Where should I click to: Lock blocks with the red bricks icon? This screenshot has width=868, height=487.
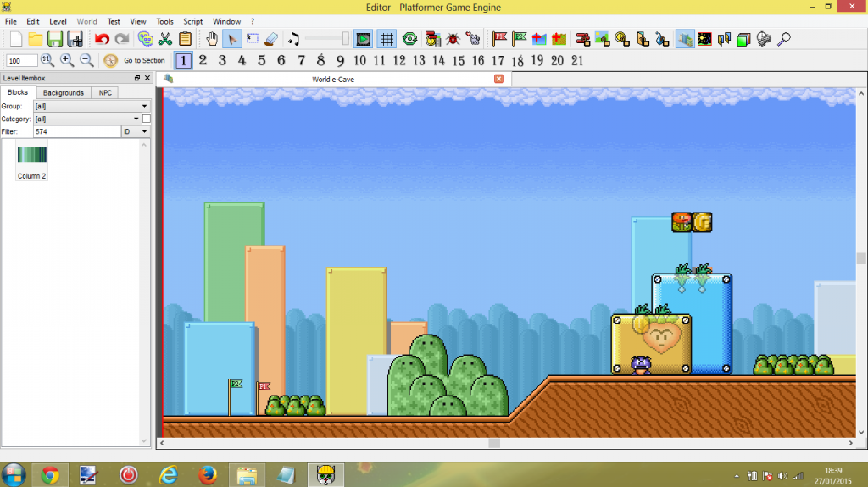tap(582, 39)
